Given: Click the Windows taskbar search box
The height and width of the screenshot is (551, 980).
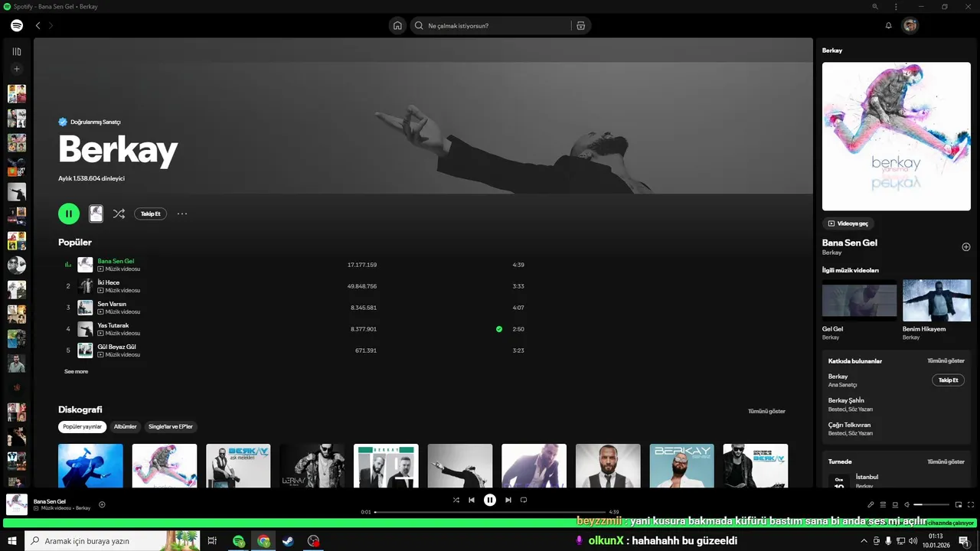Looking at the screenshot, I should [113, 541].
